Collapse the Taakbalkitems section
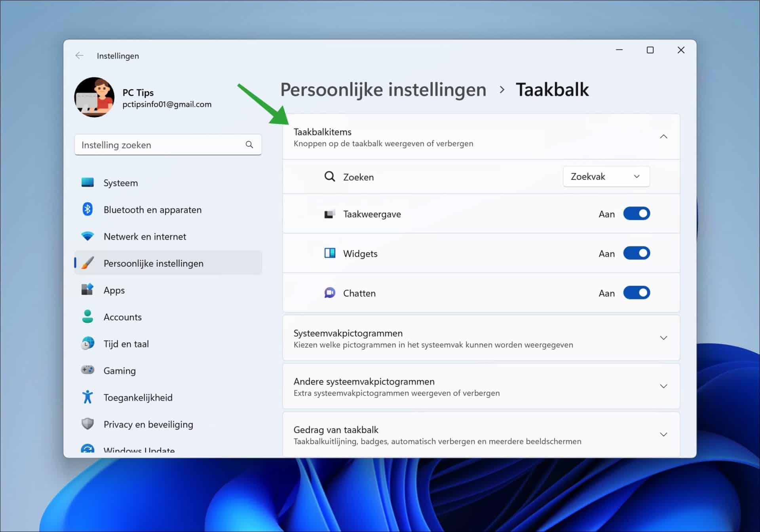 (663, 136)
